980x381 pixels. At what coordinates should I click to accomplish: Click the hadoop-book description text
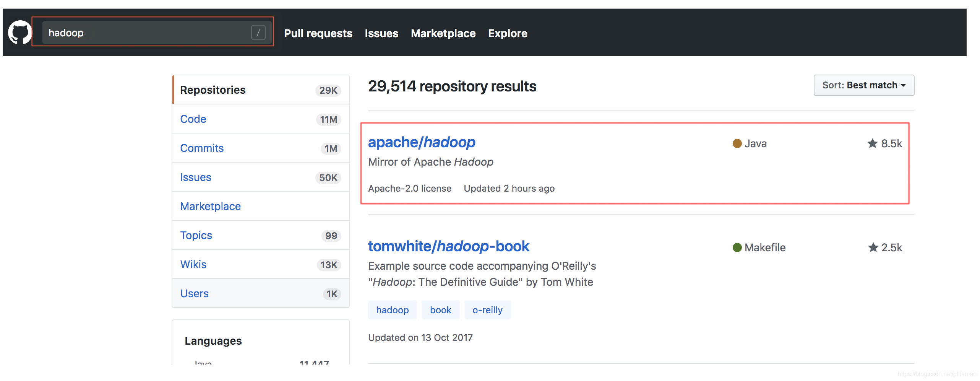pos(482,274)
